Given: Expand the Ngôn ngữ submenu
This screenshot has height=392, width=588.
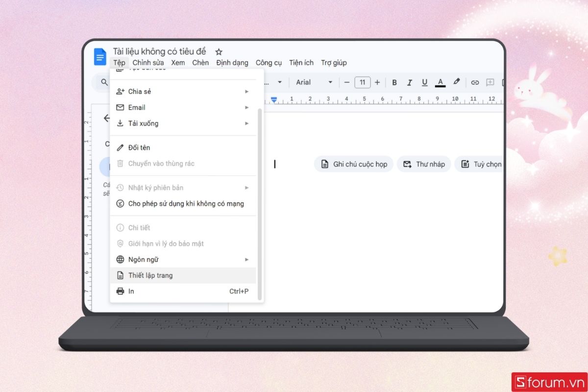Looking at the screenshot, I should 182,260.
